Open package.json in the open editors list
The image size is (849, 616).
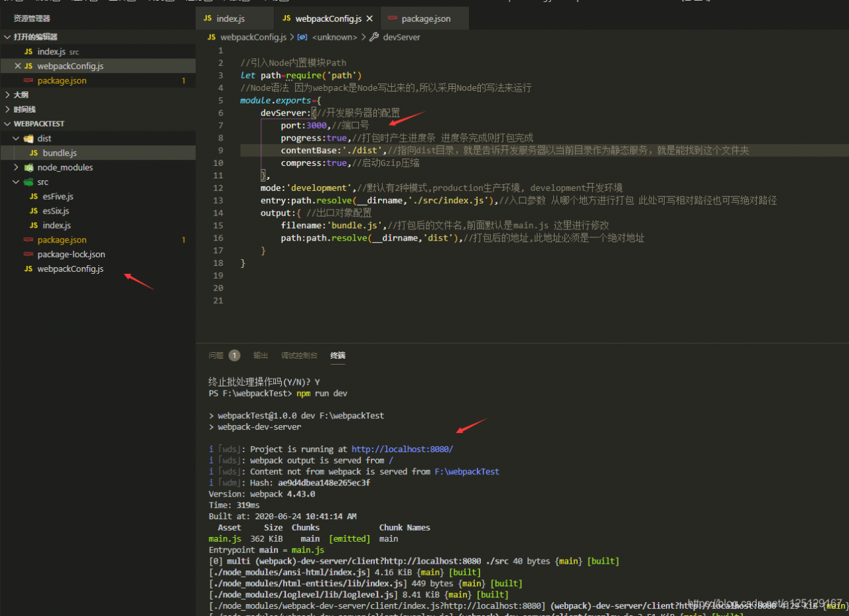click(x=98, y=81)
